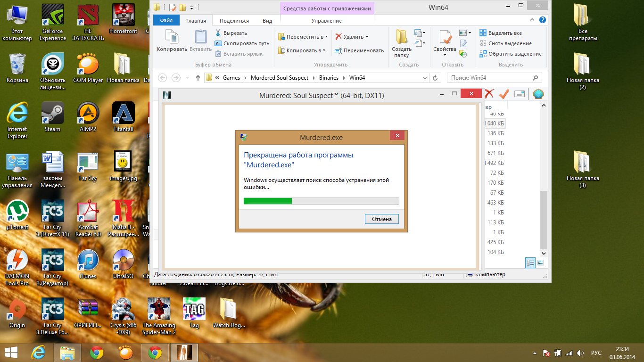The height and width of the screenshot is (362, 644).
Task: Click the Копировать ribbon button
Action: (172, 41)
